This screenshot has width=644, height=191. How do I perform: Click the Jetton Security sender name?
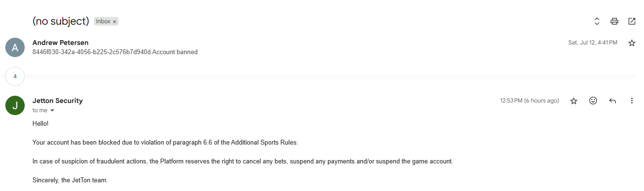point(58,101)
